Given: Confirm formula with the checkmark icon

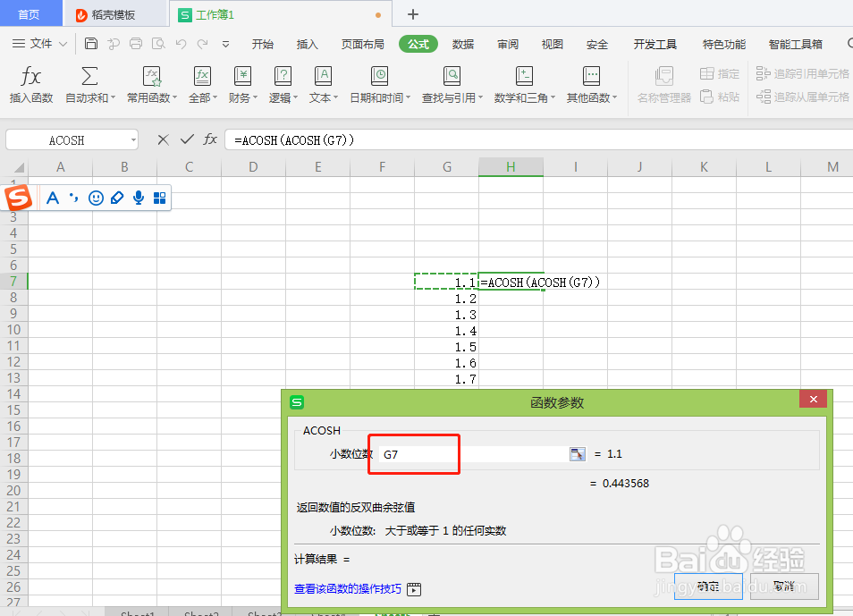Looking at the screenshot, I should click(x=187, y=139).
